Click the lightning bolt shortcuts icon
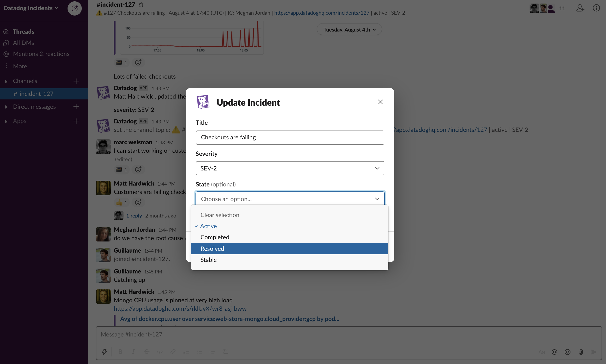This screenshot has width=606, height=364. coord(104,352)
